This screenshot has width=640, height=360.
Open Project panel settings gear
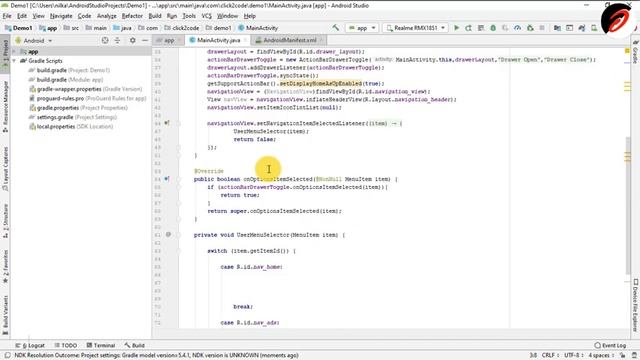pos(133,40)
